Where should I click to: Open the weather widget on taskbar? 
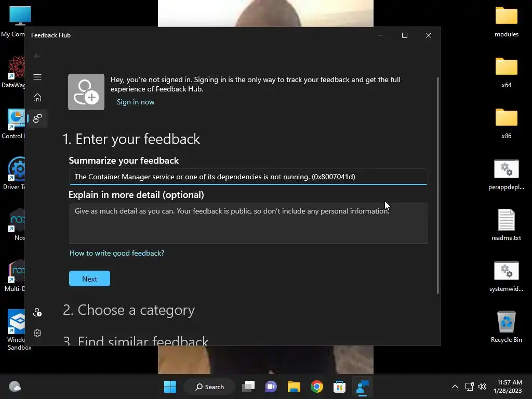click(15, 387)
